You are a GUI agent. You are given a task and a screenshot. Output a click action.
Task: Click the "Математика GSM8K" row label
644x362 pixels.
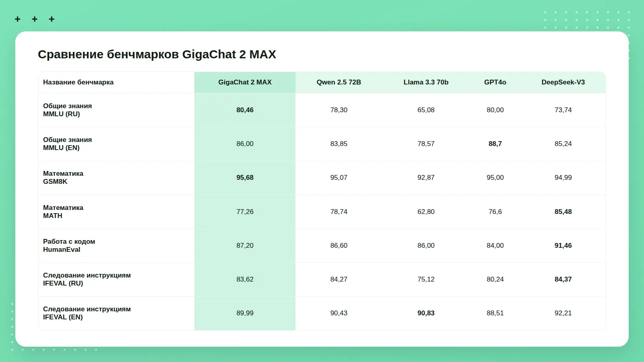pos(63,177)
